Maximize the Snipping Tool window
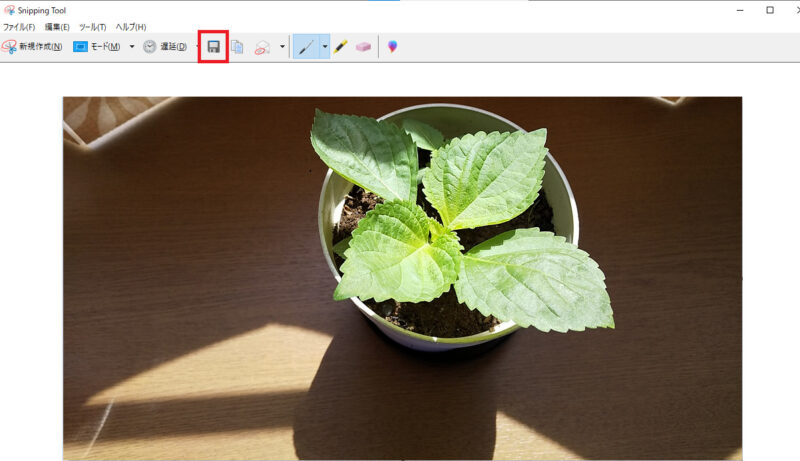 [770, 10]
